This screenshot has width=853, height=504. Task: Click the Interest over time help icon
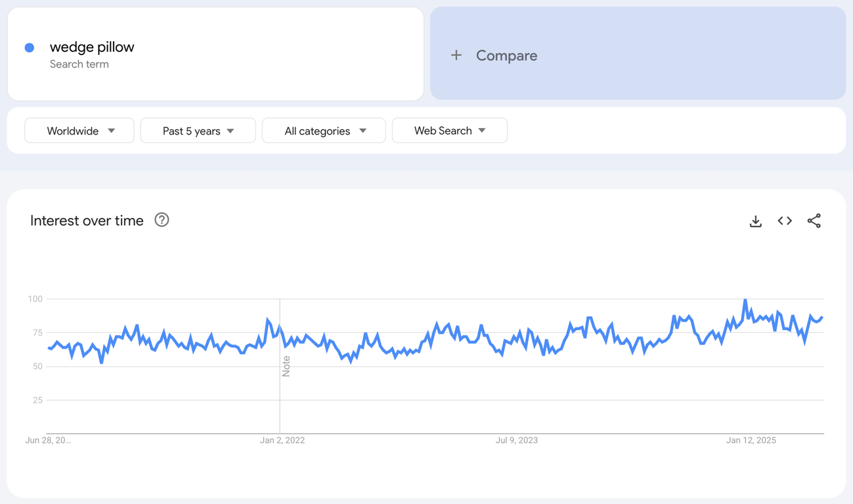pos(162,220)
